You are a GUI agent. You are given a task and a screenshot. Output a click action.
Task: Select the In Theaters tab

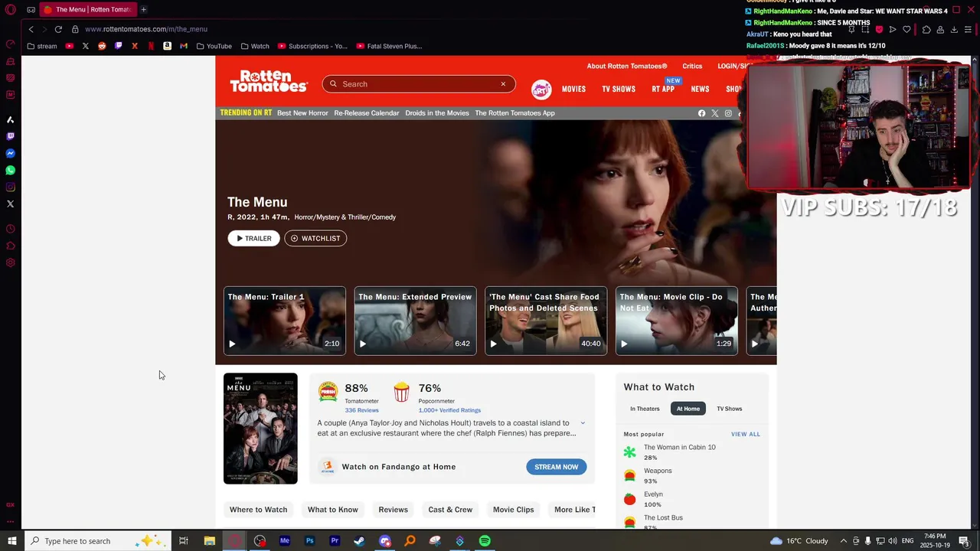(x=645, y=409)
